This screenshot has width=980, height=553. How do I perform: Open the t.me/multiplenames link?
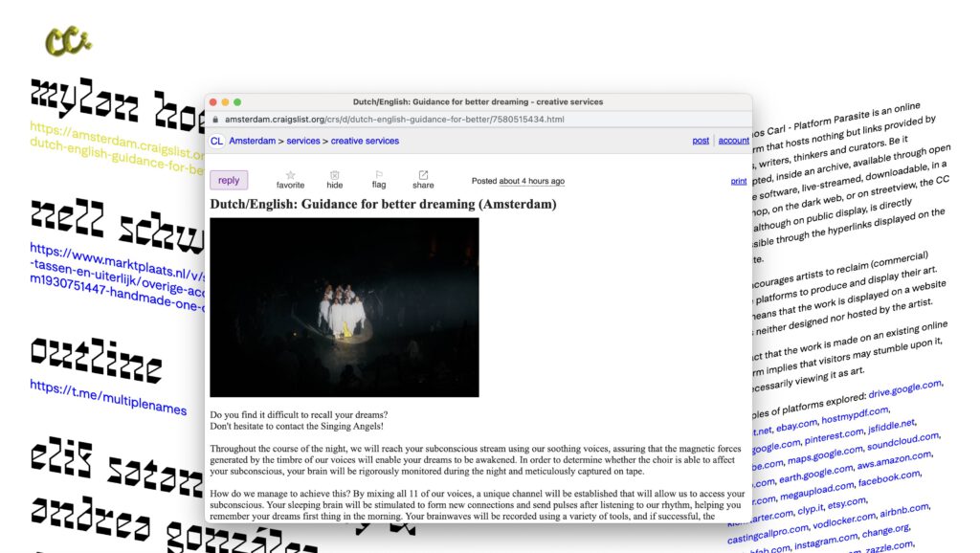point(108,397)
